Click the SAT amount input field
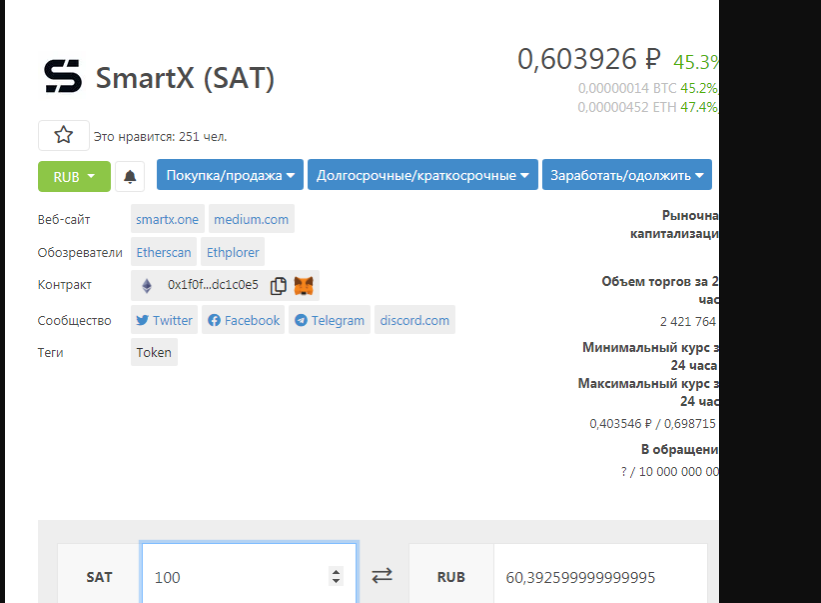The width and height of the screenshot is (821, 603). coord(249,574)
